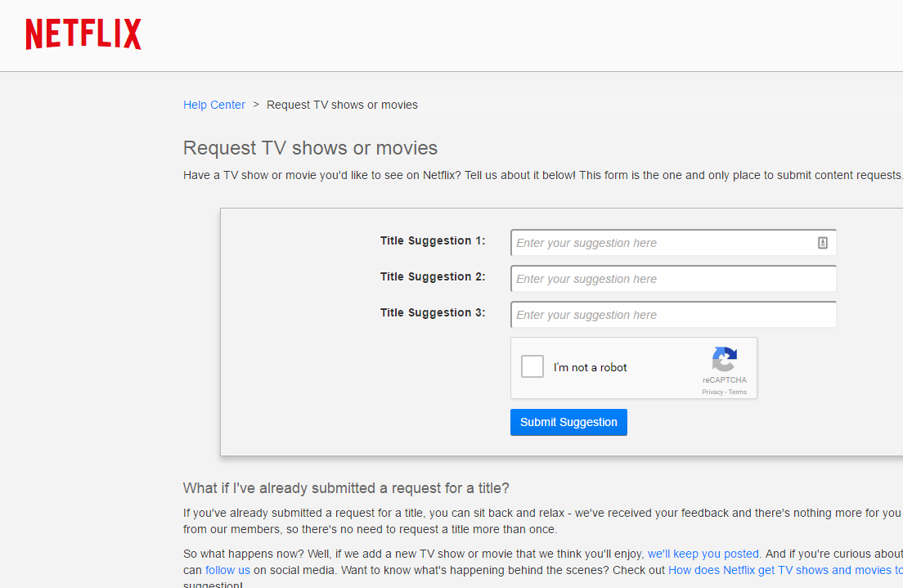Check the "I'm not a robot" checkbox

[532, 366]
